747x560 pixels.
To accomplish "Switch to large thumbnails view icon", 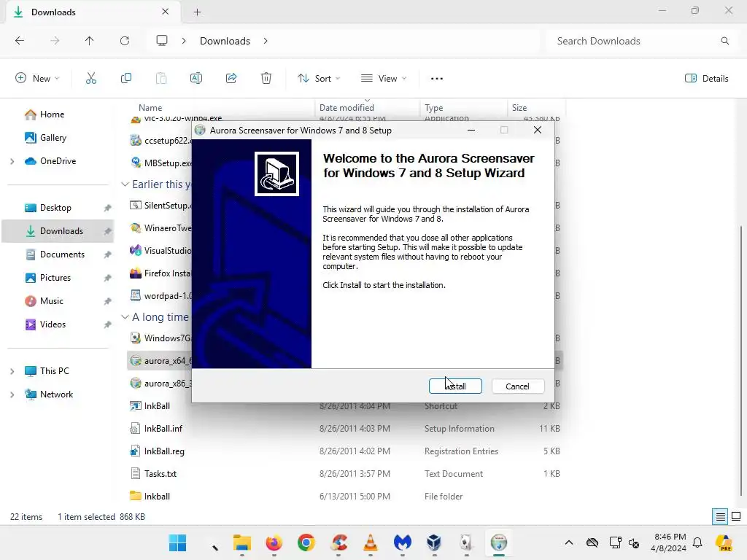I will click(736, 517).
